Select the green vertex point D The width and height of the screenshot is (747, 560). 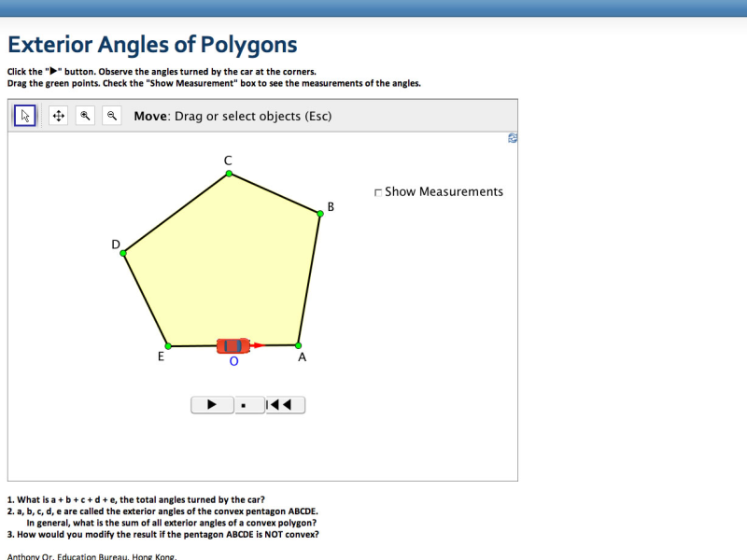point(125,252)
